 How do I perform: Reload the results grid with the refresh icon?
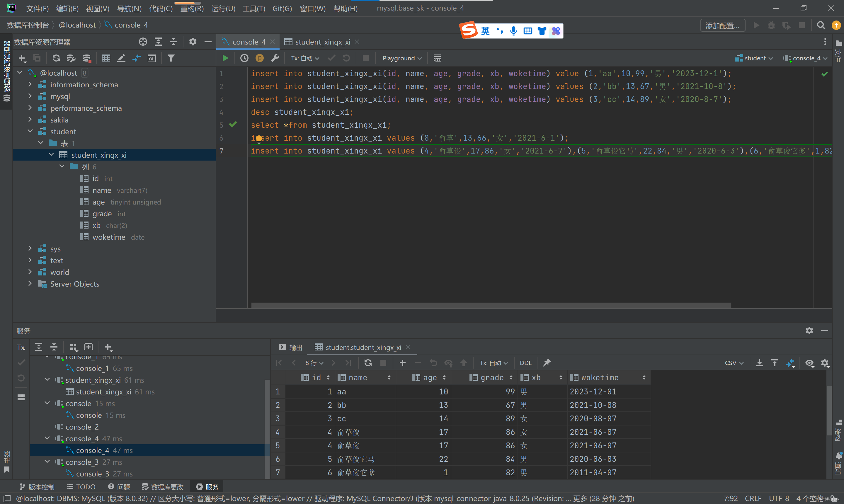click(x=368, y=363)
